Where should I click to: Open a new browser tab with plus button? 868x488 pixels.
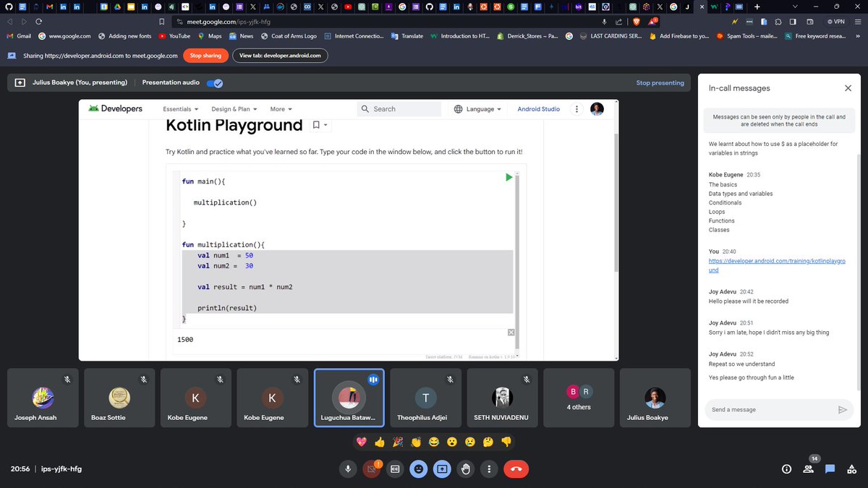[757, 7]
